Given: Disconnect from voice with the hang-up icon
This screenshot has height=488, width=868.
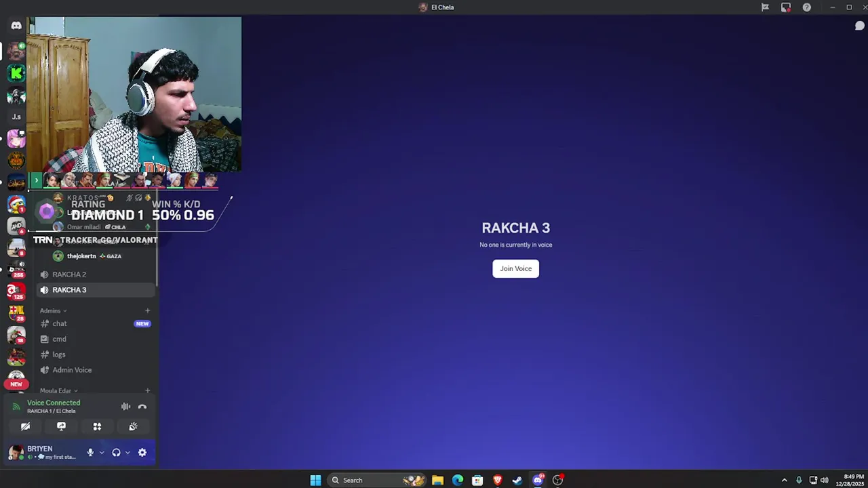Looking at the screenshot, I should tap(142, 407).
